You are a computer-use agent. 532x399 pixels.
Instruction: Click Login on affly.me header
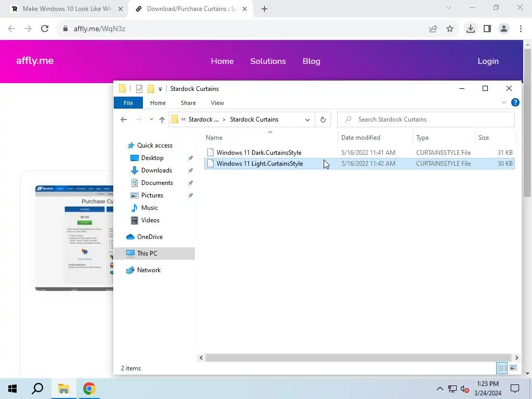pos(488,61)
